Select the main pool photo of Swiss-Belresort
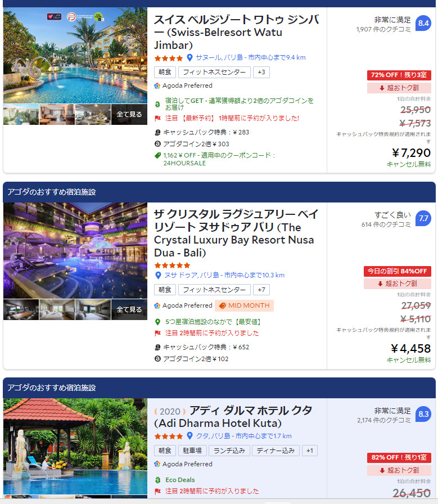This screenshot has width=438, height=504. point(75,55)
